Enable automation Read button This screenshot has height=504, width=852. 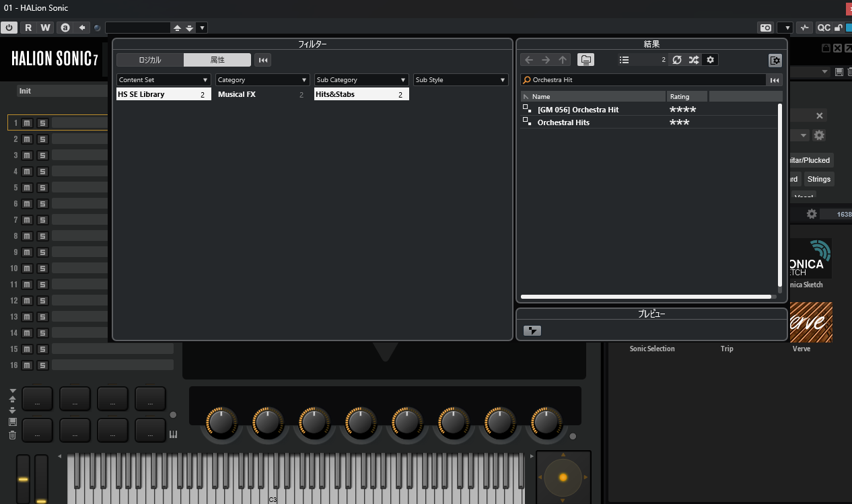coord(28,28)
